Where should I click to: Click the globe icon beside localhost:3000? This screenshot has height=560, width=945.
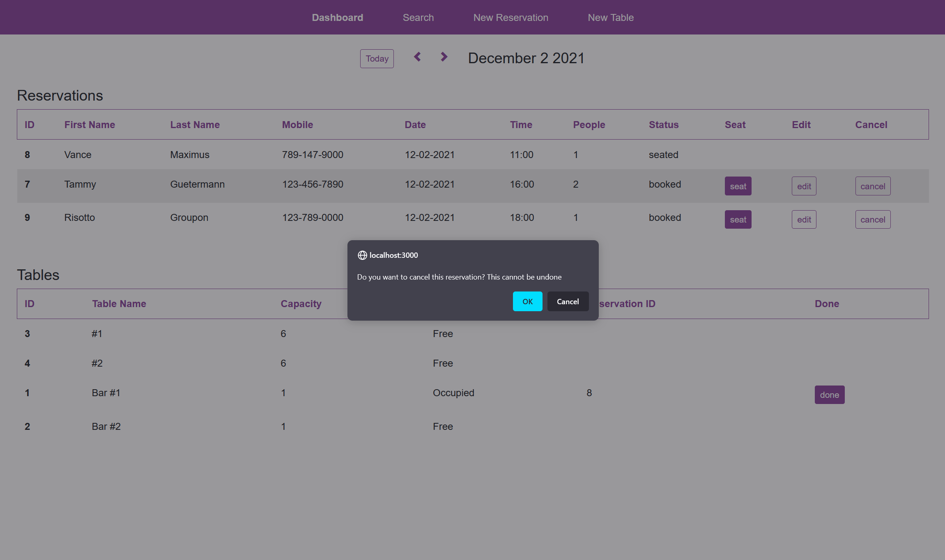click(x=363, y=255)
